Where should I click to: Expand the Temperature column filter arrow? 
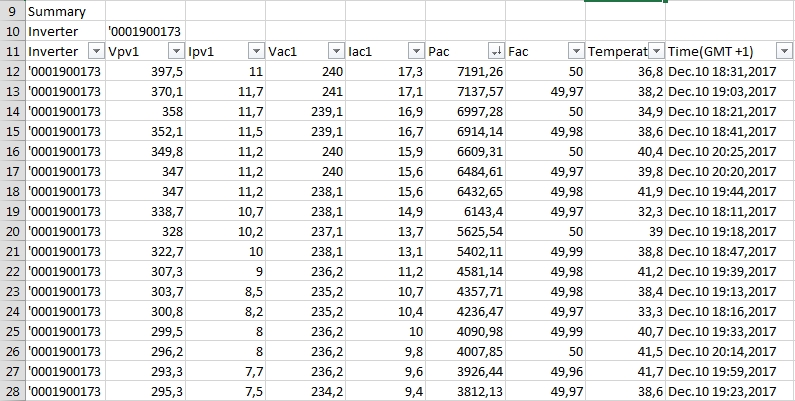click(x=656, y=51)
